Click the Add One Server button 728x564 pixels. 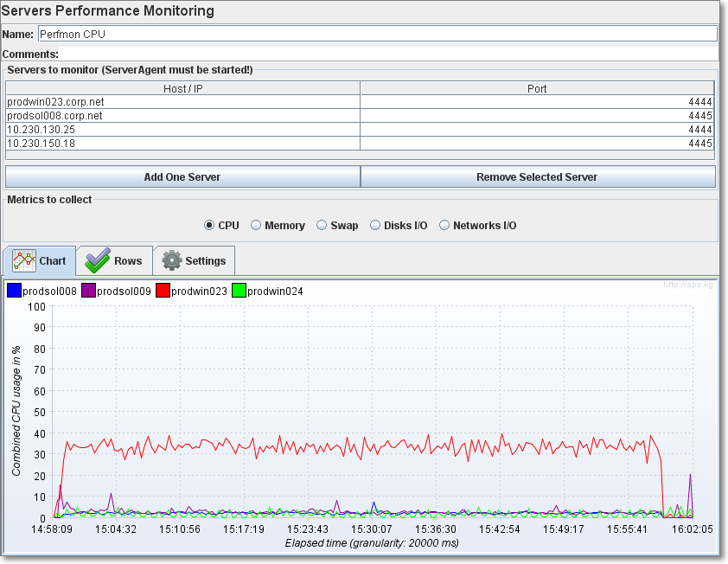click(x=182, y=177)
